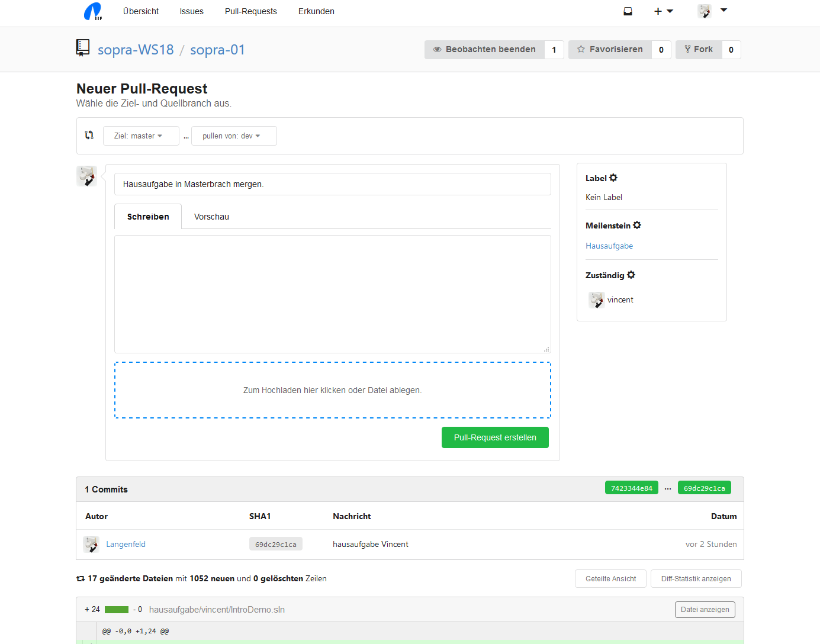
Task: Click the compare branches swap icon
Action: coord(89,135)
